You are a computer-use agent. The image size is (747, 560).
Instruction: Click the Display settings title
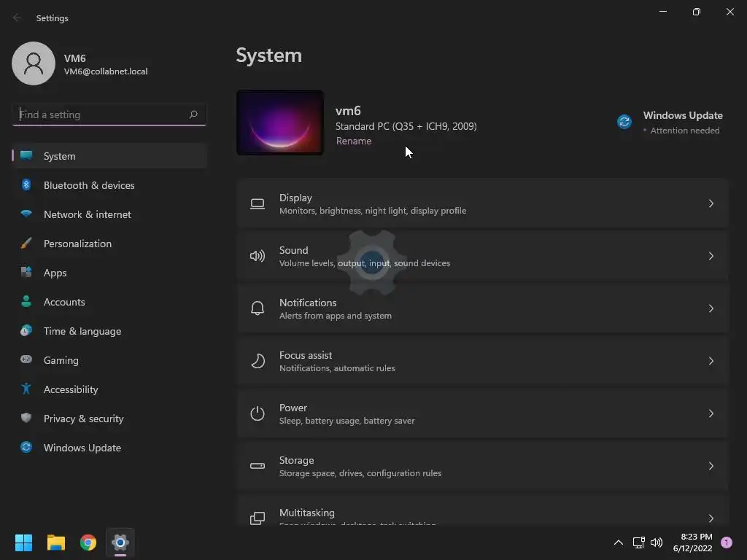[295, 198]
